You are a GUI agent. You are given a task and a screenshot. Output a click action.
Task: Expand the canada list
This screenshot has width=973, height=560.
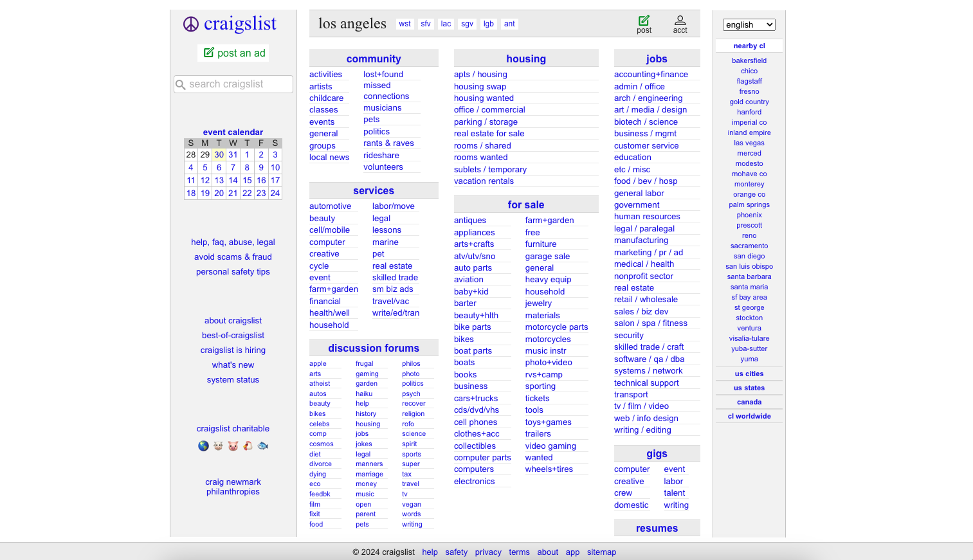point(749,402)
